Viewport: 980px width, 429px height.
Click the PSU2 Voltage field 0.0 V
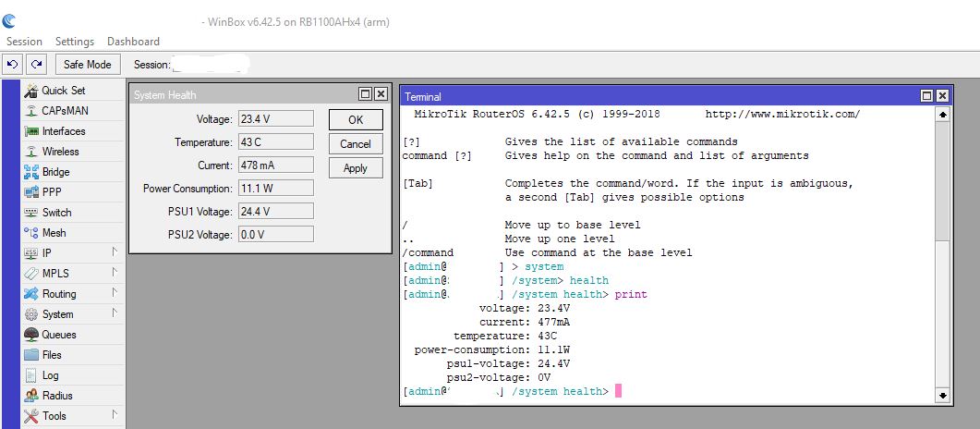275,235
